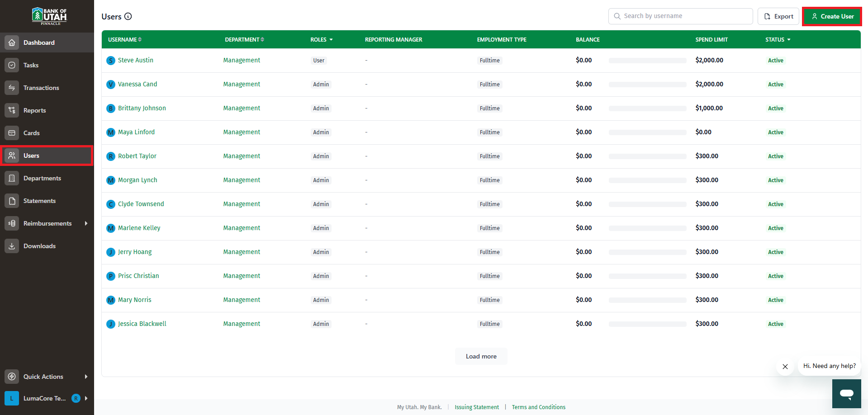The width and height of the screenshot is (868, 415).
Task: Click Prisc Christian's P avatar
Action: coord(111,276)
